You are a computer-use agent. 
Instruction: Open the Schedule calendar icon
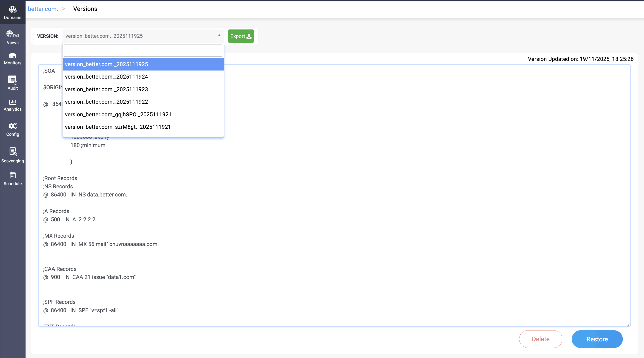(12, 178)
